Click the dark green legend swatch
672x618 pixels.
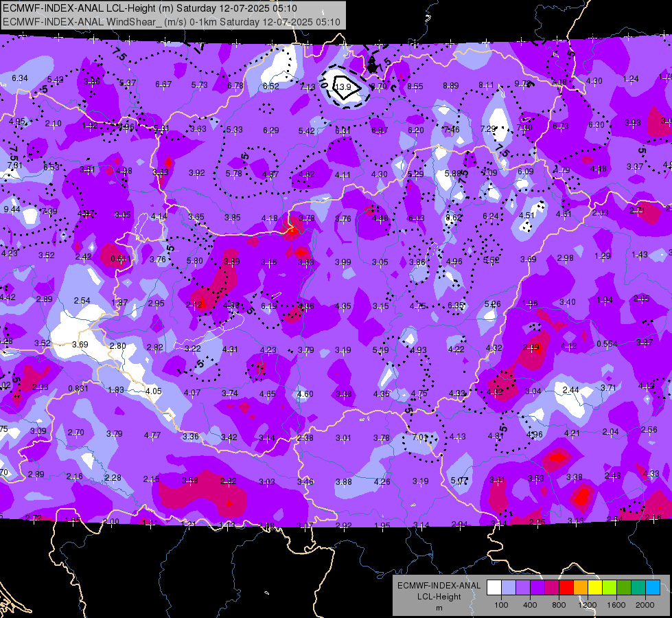coord(624,588)
